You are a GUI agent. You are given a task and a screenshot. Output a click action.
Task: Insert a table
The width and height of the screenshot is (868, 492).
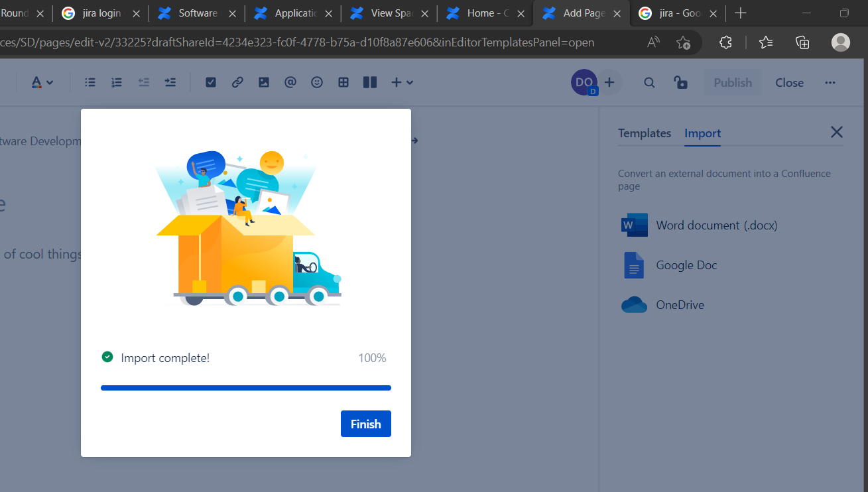pyautogui.click(x=343, y=82)
